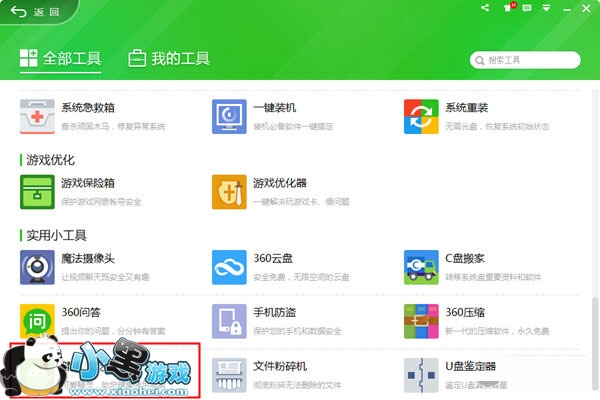
Task: Open the 360问答 question icon
Action: point(37,321)
